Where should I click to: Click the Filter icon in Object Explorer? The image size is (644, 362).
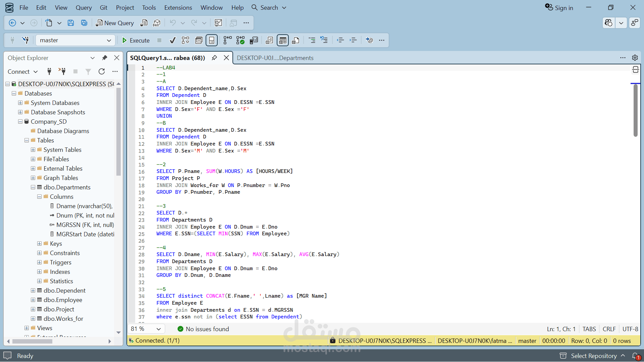tap(88, 71)
